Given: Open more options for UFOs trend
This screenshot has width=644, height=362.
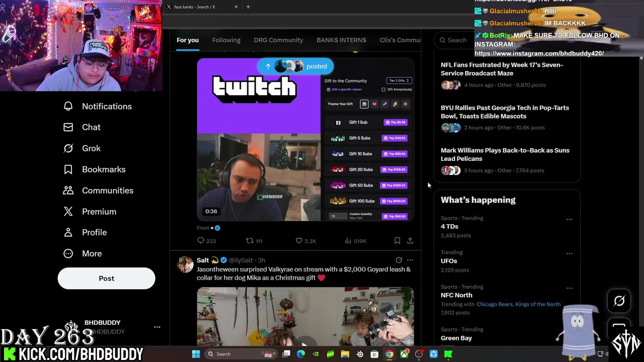Looking at the screenshot, I should pyautogui.click(x=569, y=253).
